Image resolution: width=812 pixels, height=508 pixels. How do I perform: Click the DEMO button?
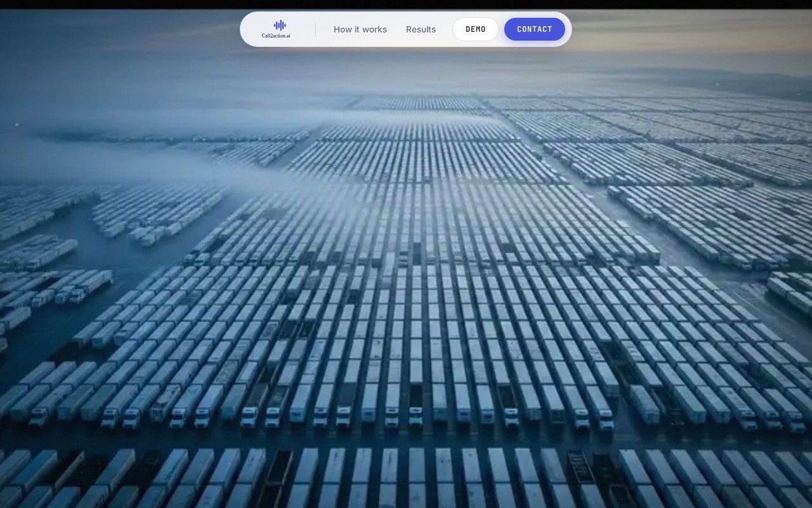click(x=476, y=29)
